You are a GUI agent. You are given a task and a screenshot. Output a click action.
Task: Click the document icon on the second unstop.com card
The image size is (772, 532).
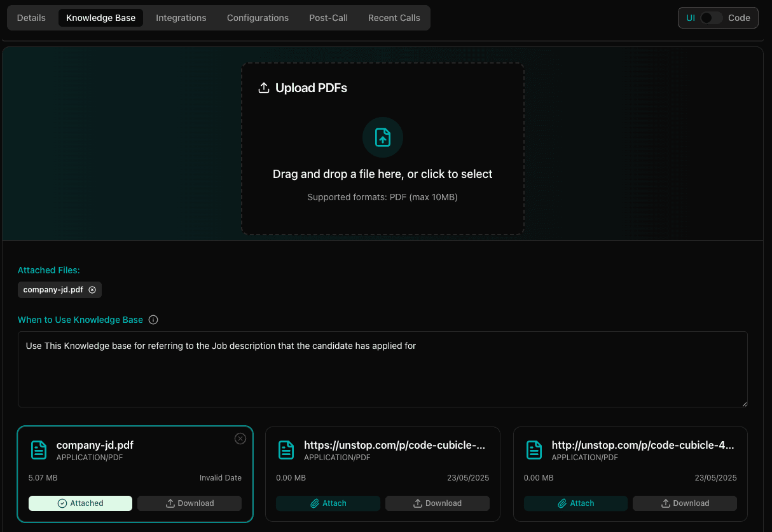coord(534,449)
